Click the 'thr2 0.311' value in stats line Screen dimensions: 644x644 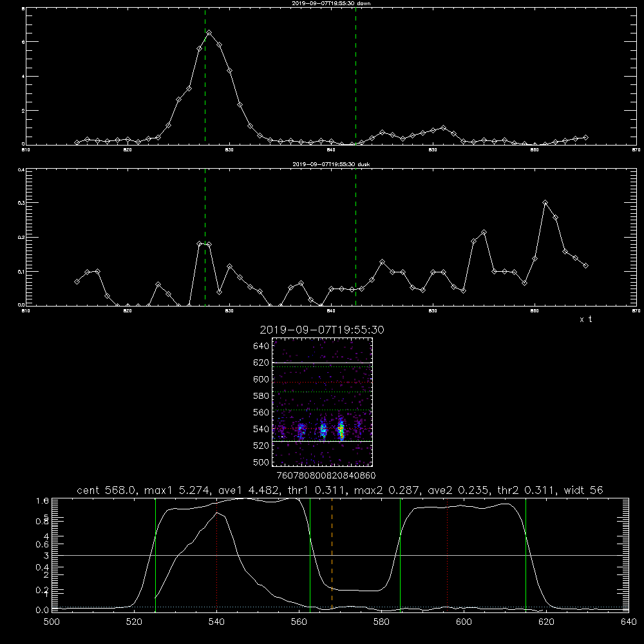527,490
